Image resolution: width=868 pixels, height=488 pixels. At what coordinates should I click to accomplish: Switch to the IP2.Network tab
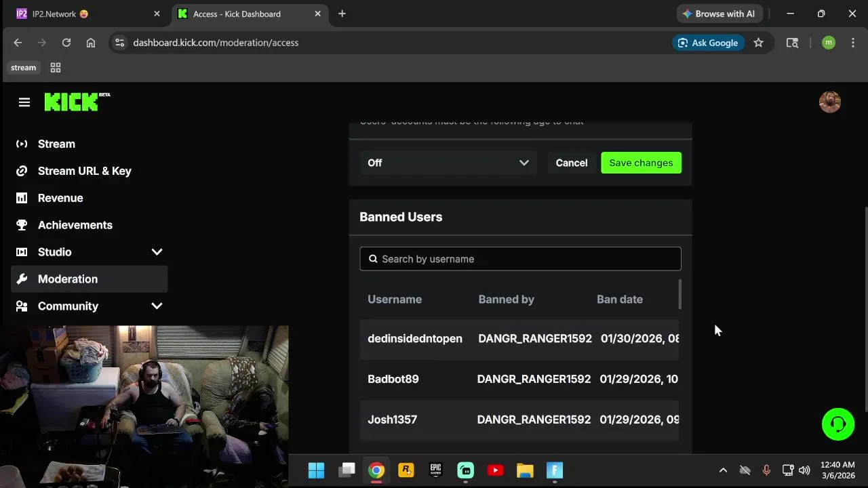click(x=90, y=14)
